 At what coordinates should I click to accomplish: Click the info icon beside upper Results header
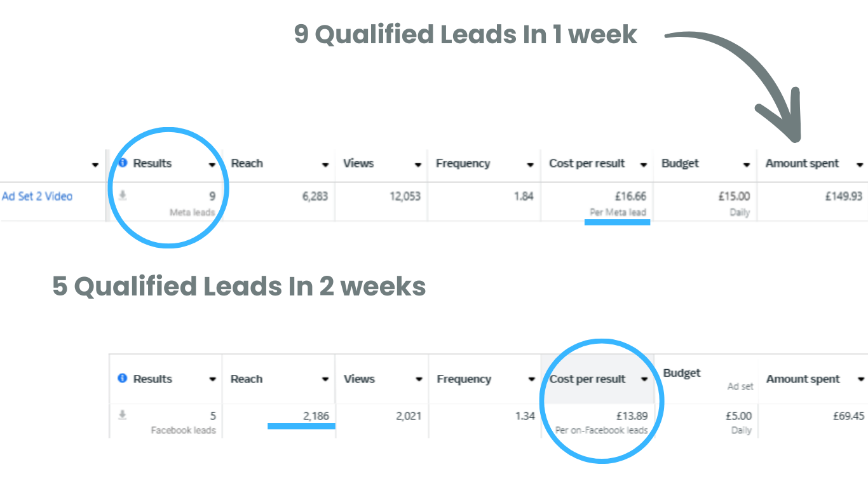point(123,163)
